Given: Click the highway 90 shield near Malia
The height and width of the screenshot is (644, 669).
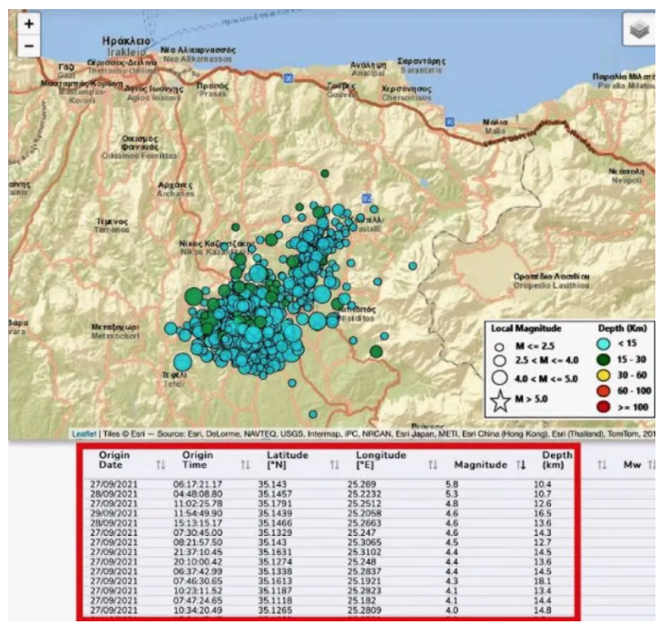Looking at the screenshot, I should (x=450, y=119).
